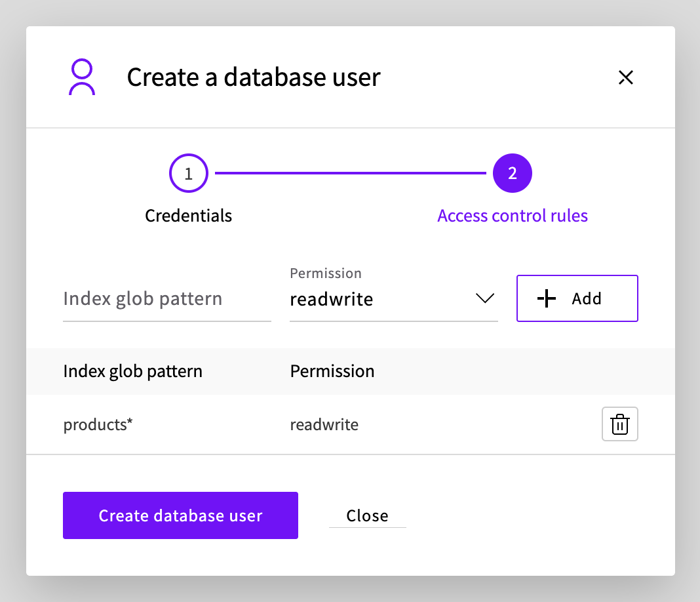The width and height of the screenshot is (700, 602).
Task: Select the readwrite cell in products* row
Action: tap(324, 424)
